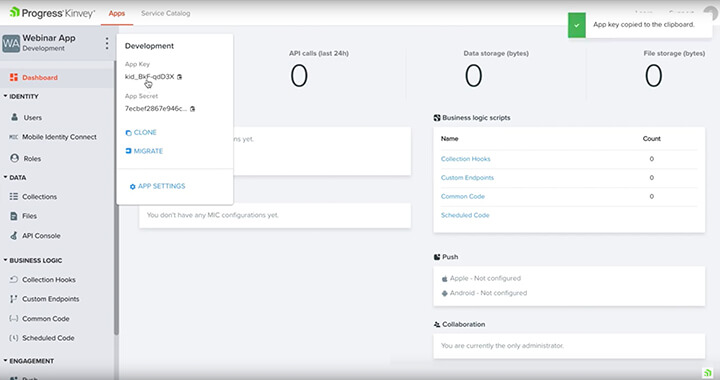Image resolution: width=720 pixels, height=380 pixels.
Task: Click 'Android - Not configured' text
Action: 488,293
